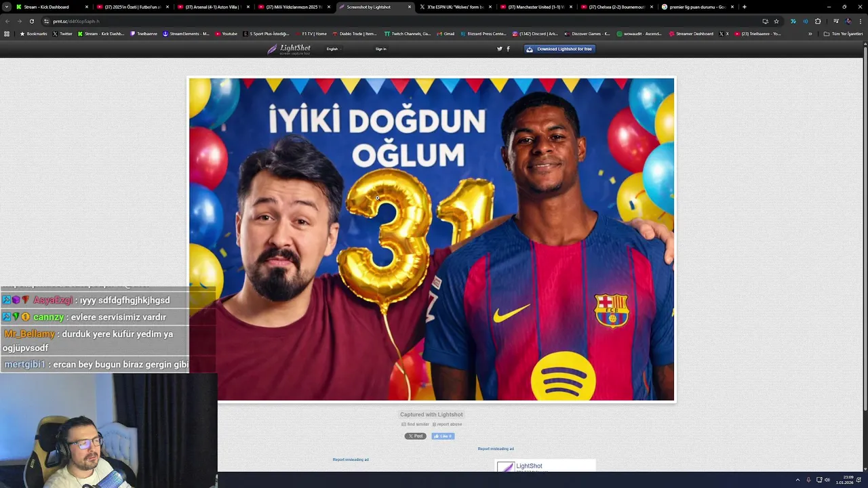Click the birthday screenshot image
The width and height of the screenshot is (868, 488).
tap(432, 239)
